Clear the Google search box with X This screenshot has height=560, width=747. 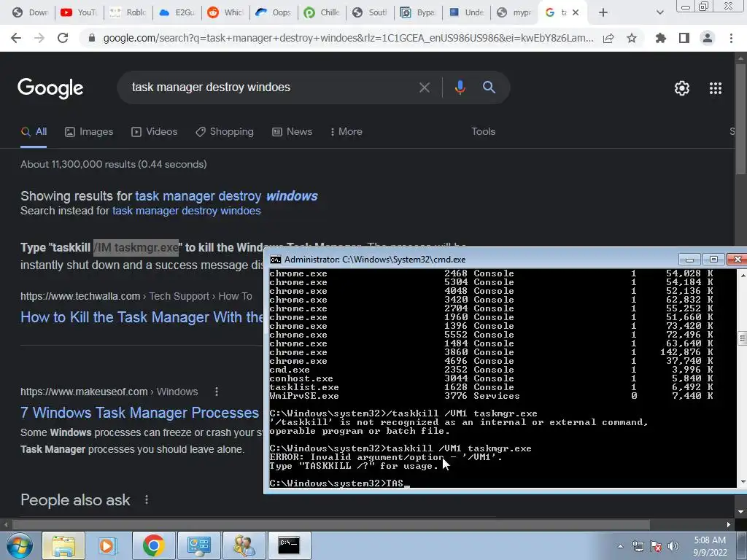pyautogui.click(x=424, y=87)
